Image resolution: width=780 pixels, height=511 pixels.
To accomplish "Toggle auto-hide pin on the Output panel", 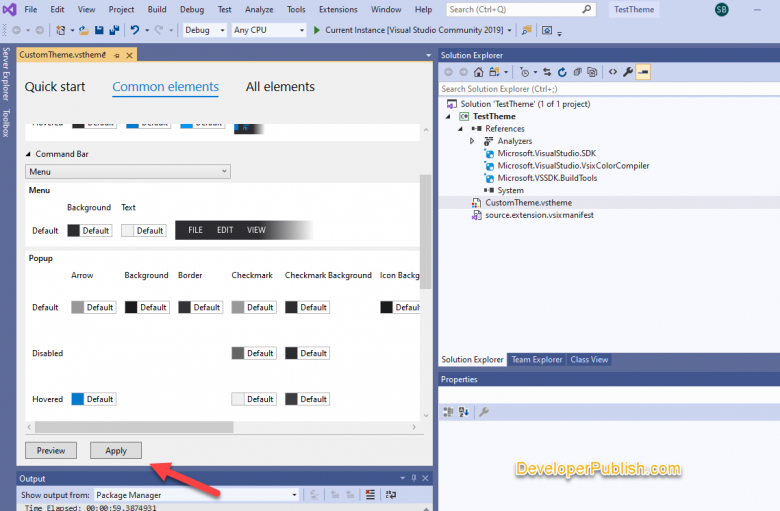I will [x=414, y=478].
